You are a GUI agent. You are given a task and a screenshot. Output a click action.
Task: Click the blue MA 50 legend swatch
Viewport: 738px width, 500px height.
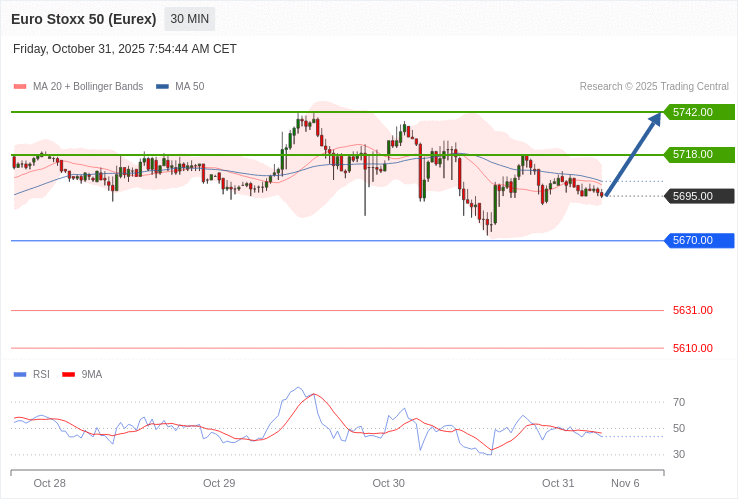(162, 87)
